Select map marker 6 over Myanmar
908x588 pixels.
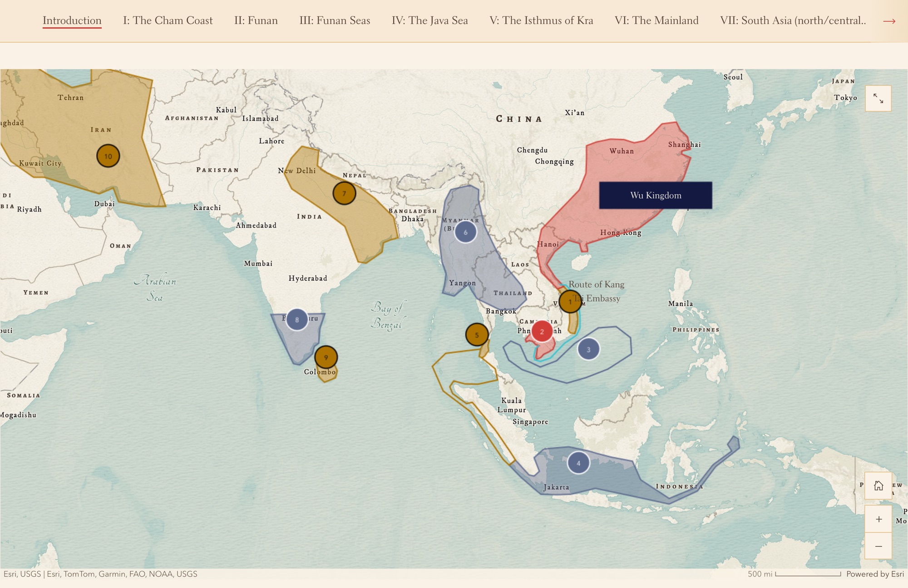465,232
